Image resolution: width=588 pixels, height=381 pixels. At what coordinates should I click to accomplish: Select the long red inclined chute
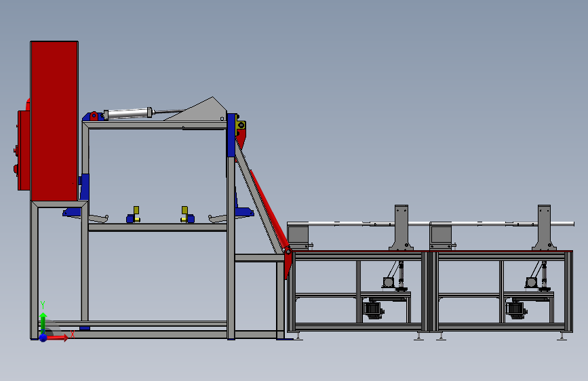pos(269,209)
